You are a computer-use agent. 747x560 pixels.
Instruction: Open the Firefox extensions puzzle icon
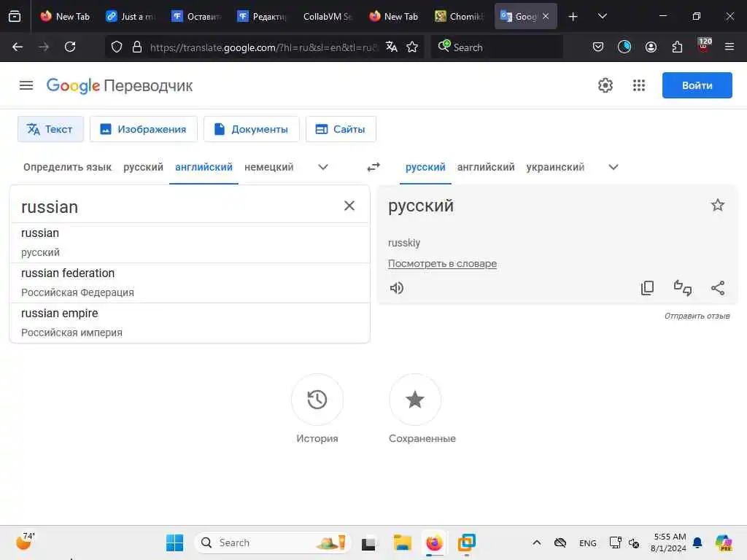click(x=677, y=47)
